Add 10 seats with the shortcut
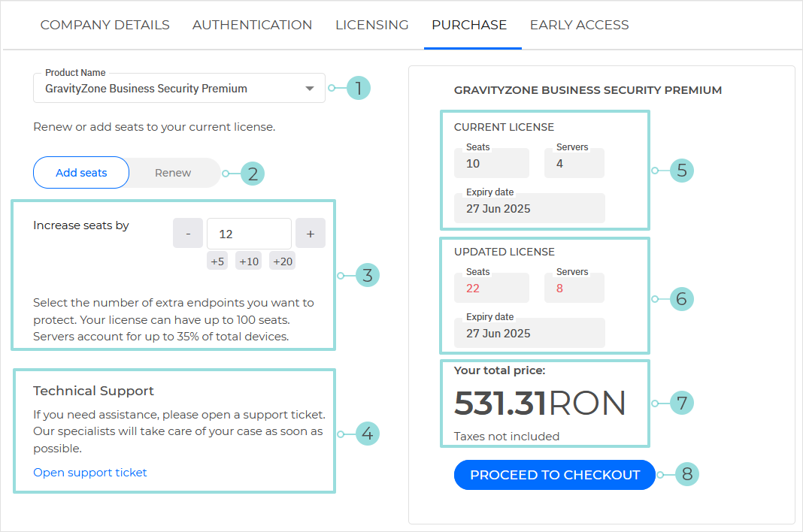Image resolution: width=803 pixels, height=532 pixels. tap(248, 261)
